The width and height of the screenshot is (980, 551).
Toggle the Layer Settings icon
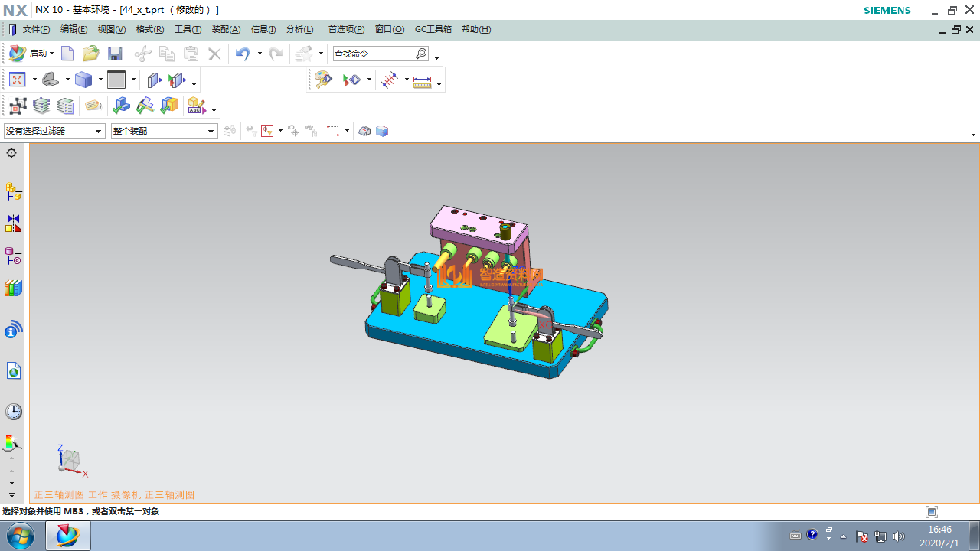(x=41, y=106)
